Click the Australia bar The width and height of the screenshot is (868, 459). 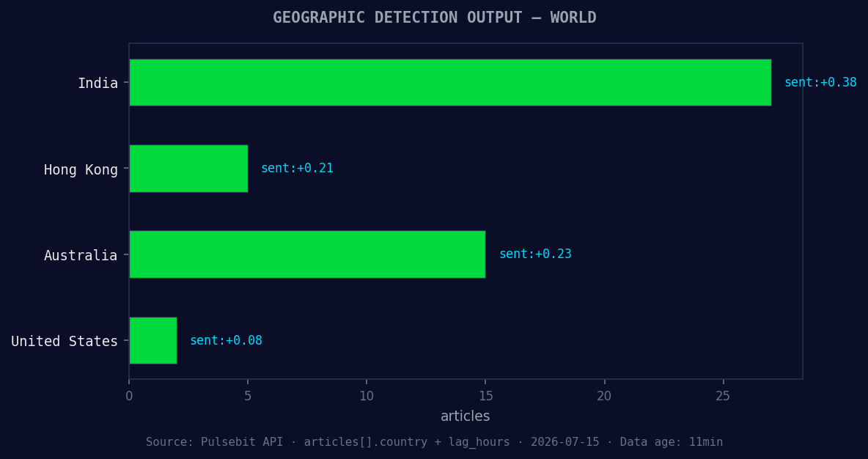[x=307, y=254]
